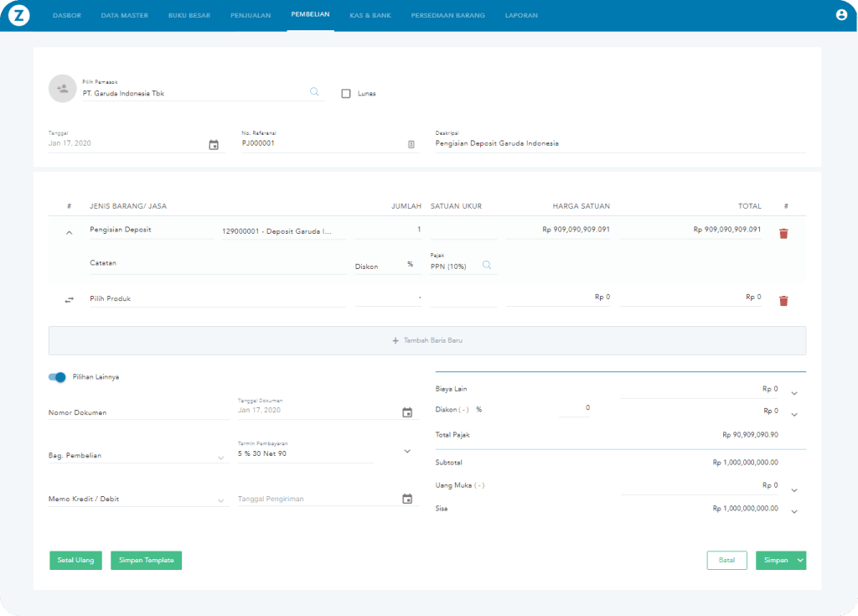Click the Simpan Template button
The height and width of the screenshot is (616, 858).
pos(146,560)
